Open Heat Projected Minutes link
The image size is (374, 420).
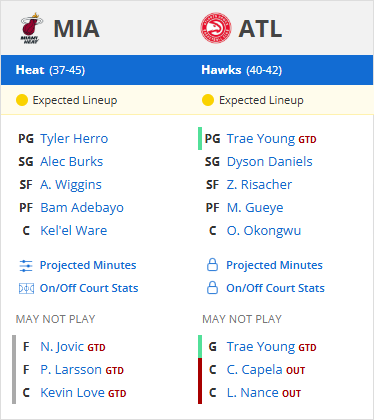[x=88, y=265]
